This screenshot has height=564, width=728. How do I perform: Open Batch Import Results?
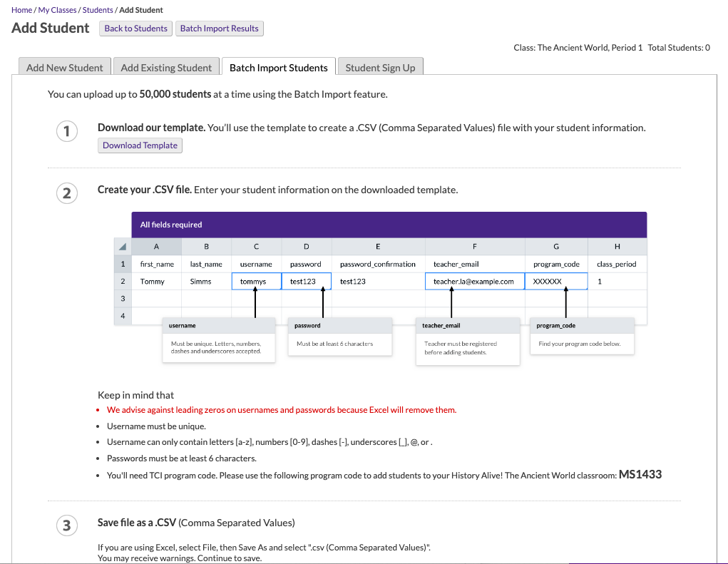tap(220, 29)
